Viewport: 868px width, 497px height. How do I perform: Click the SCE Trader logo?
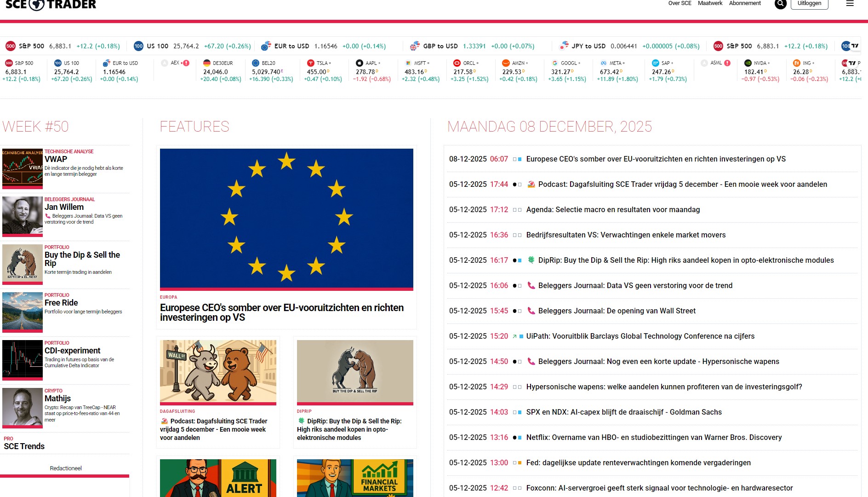click(51, 5)
